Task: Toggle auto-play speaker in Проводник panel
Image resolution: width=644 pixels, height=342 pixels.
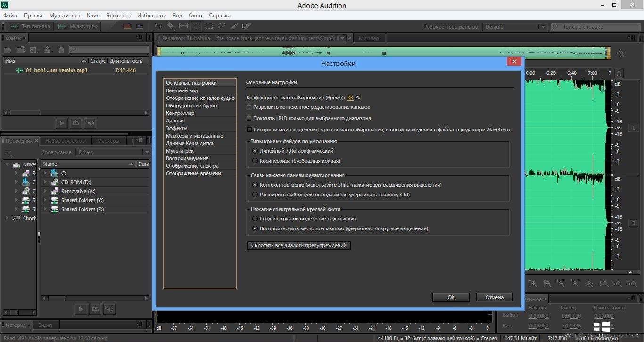Action: (109, 309)
